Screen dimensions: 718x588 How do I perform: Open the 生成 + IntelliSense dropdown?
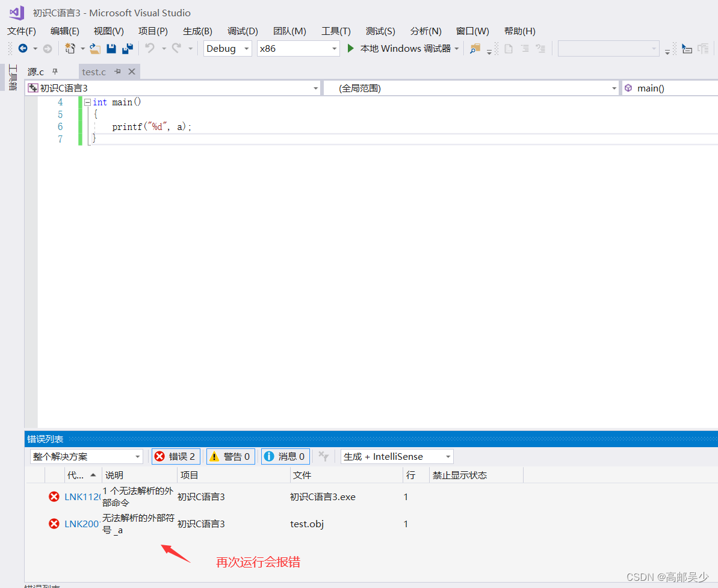[397, 457]
